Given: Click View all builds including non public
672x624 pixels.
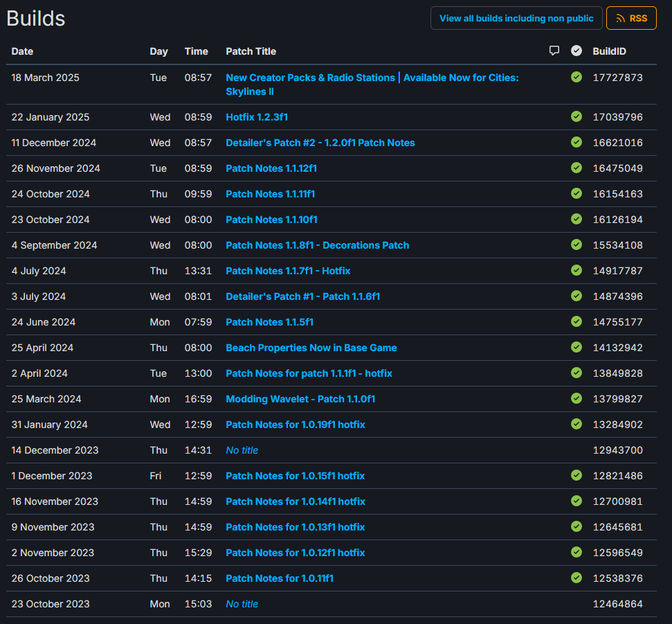Looking at the screenshot, I should click(516, 18).
